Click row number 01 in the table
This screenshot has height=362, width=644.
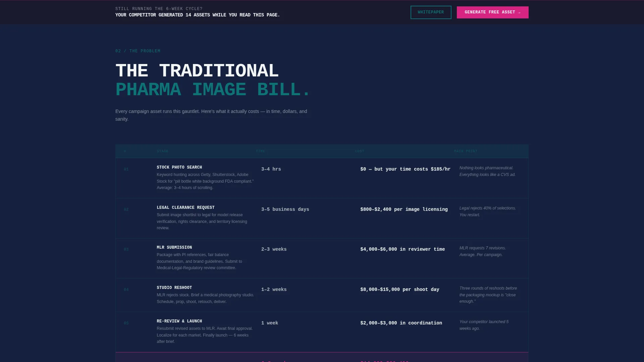click(126, 170)
